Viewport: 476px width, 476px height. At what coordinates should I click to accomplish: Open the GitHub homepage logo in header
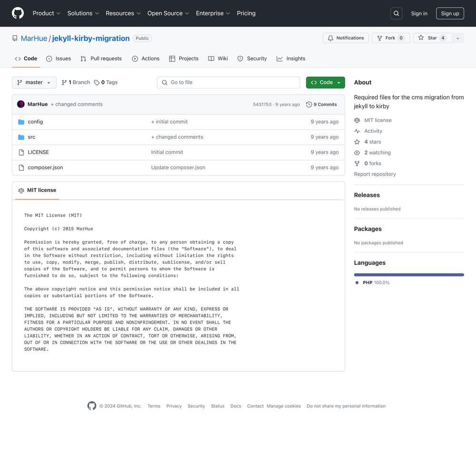click(18, 13)
